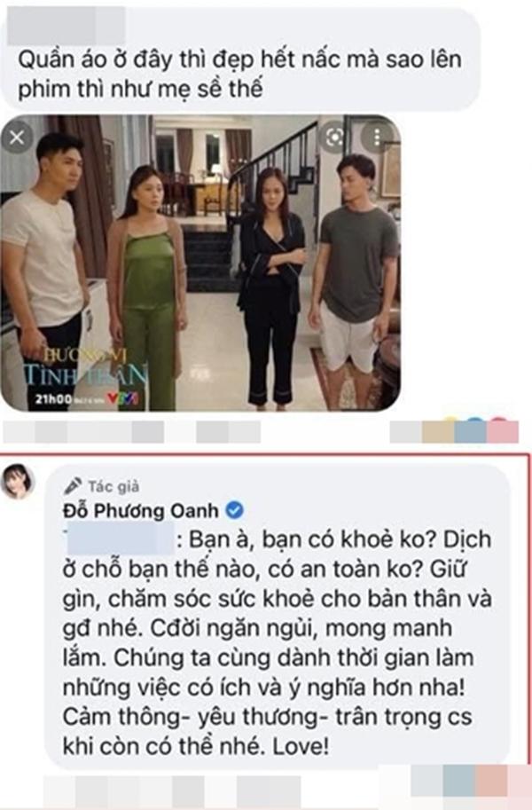Tap the lens search icon on the photo
This screenshot has width=532, height=810.
pos(333,138)
